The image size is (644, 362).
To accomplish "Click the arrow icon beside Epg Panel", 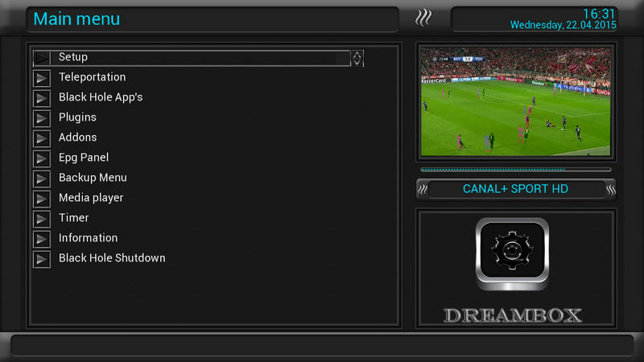I will (x=42, y=158).
